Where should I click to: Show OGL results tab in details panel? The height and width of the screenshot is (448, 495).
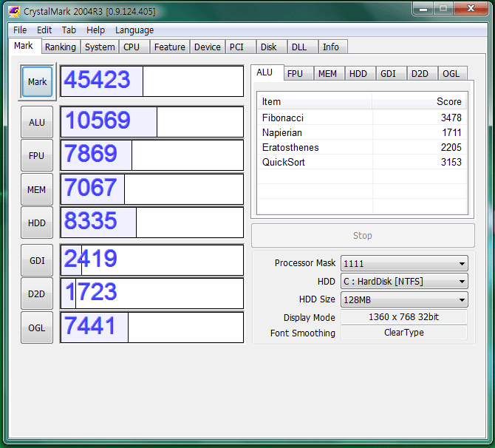(451, 74)
